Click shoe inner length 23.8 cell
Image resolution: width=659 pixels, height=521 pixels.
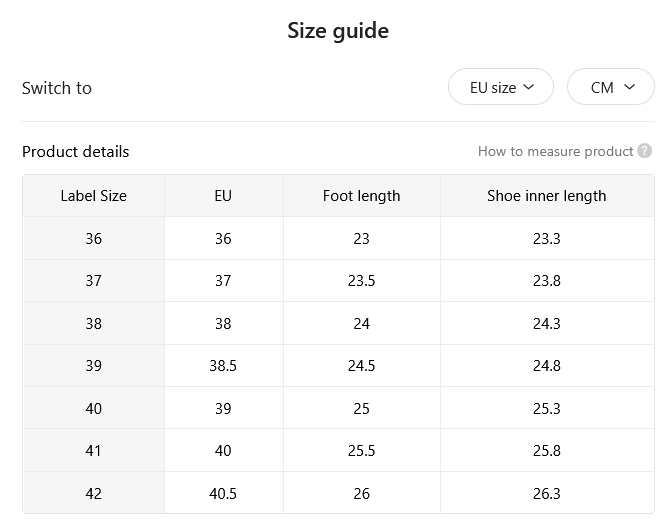[547, 281]
